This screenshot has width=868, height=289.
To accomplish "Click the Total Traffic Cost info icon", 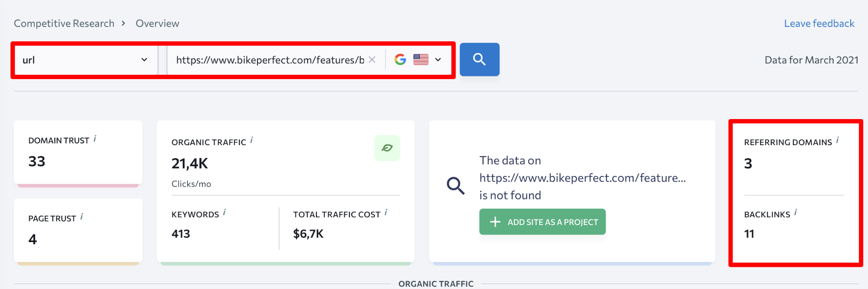I will pyautogui.click(x=386, y=213).
